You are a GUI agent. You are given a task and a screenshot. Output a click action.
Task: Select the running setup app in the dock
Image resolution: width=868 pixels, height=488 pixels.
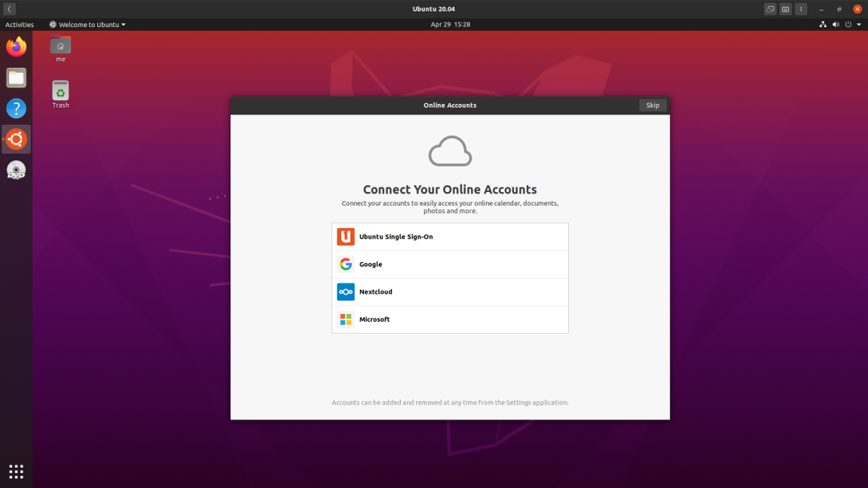click(16, 139)
